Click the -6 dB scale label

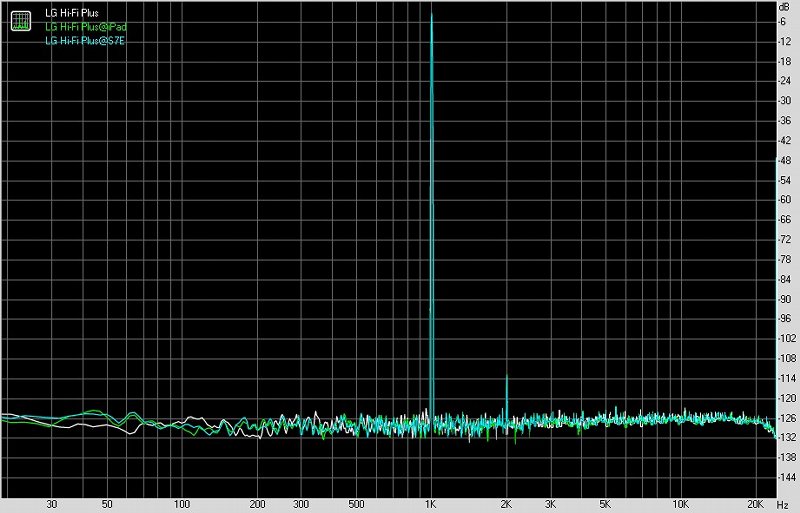(782, 21)
